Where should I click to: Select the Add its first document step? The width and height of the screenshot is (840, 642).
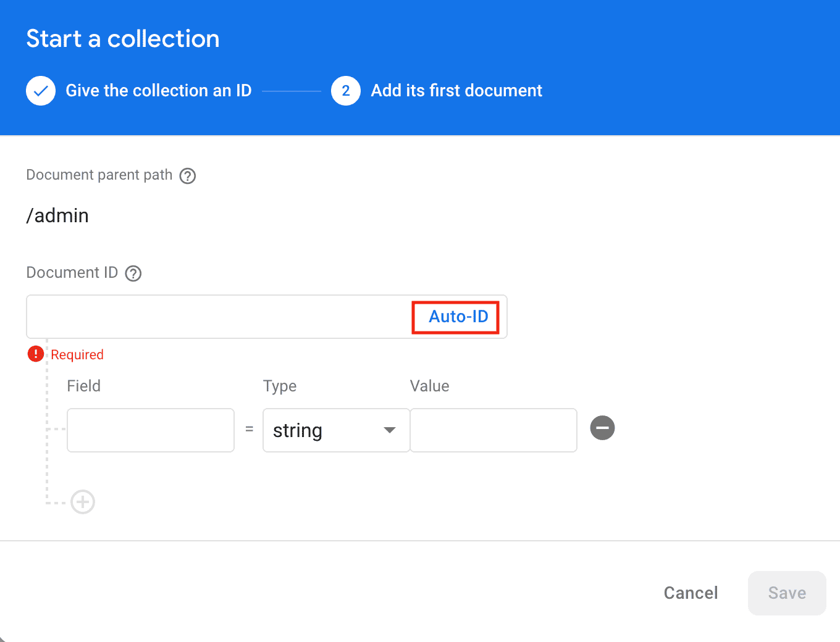456,91
